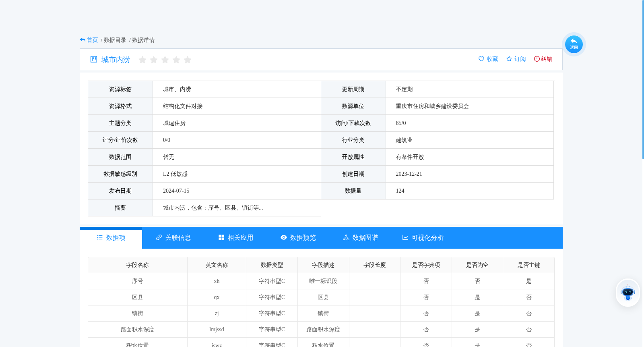
Task: Click the 是否主键 column header
Action: (x=529, y=265)
